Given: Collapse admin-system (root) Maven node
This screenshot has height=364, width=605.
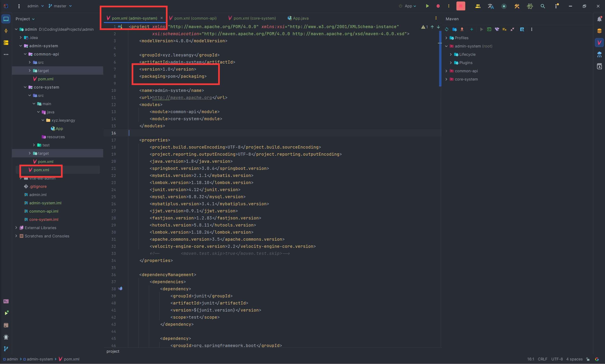Looking at the screenshot, I should (x=446, y=46).
